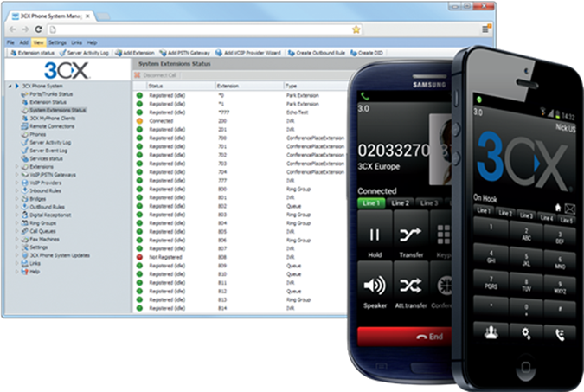Open the highlighted View menu
The width and height of the screenshot is (584, 392).
(x=38, y=42)
